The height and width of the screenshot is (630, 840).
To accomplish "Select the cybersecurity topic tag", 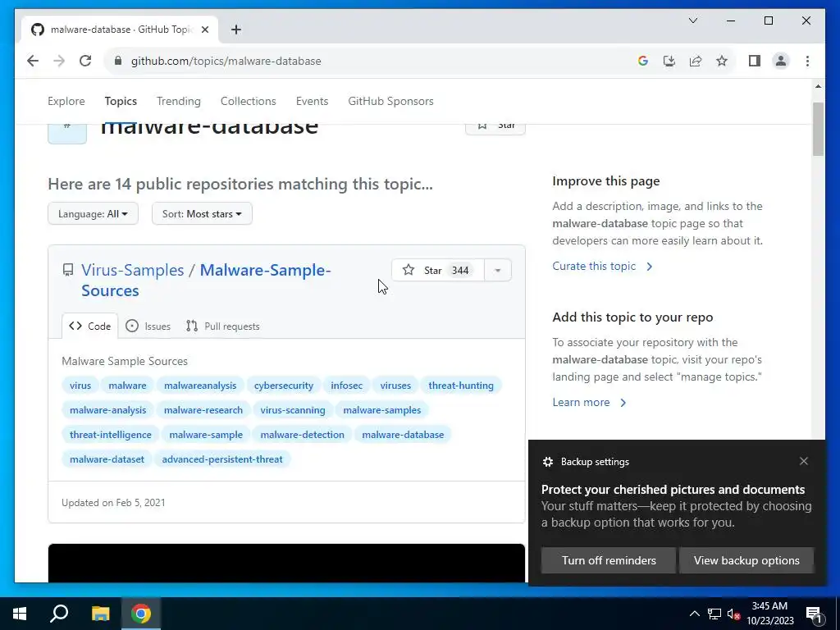I will (x=283, y=386).
